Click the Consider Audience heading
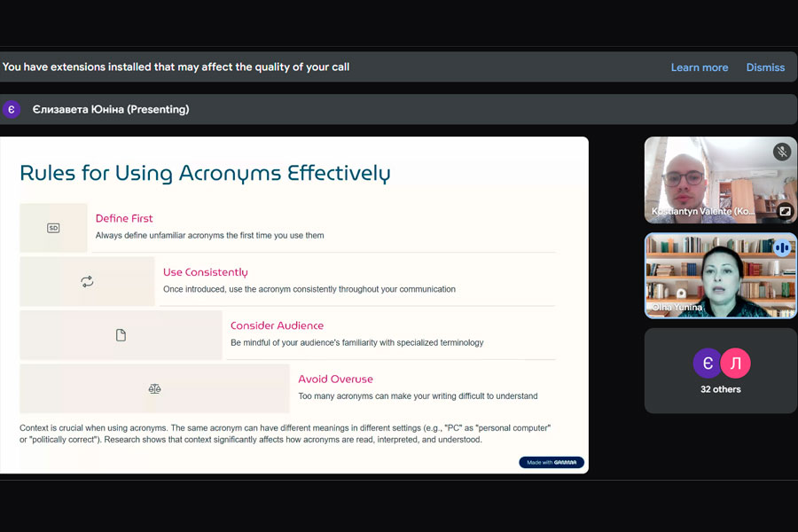This screenshot has width=798, height=532. pos(277,325)
